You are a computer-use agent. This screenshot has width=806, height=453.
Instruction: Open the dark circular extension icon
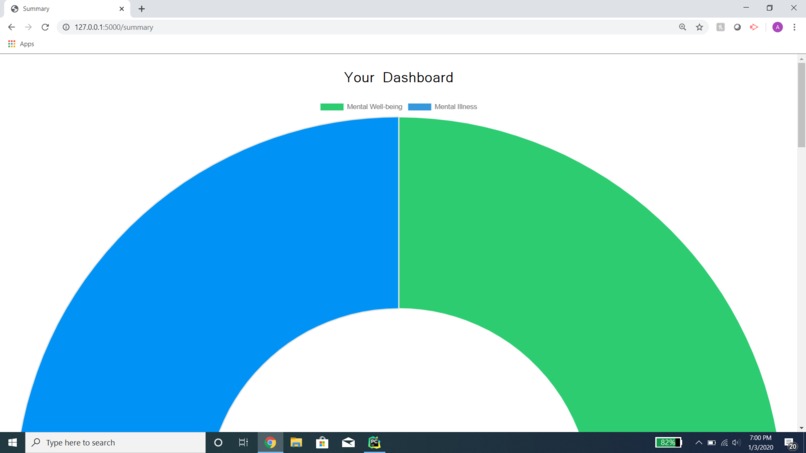737,27
